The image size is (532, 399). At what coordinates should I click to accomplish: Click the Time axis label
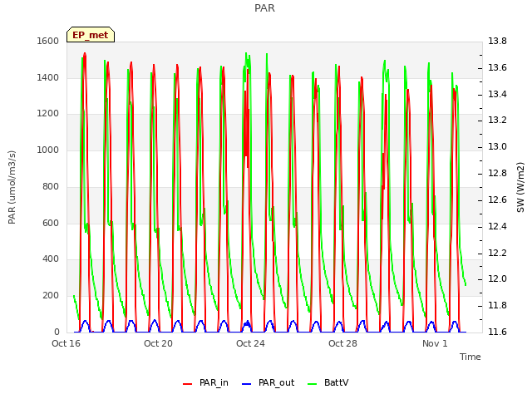[x=470, y=357]
